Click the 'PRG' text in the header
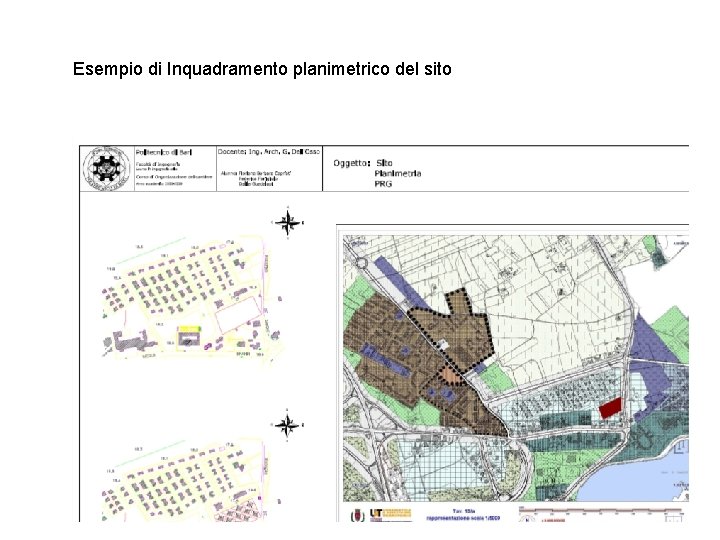 pyautogui.click(x=383, y=184)
